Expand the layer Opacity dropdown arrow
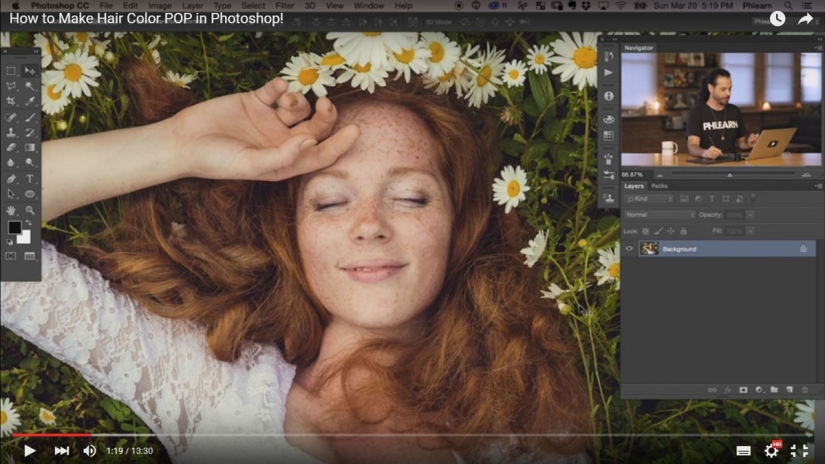Viewport: 825px width, 464px height. [x=750, y=215]
